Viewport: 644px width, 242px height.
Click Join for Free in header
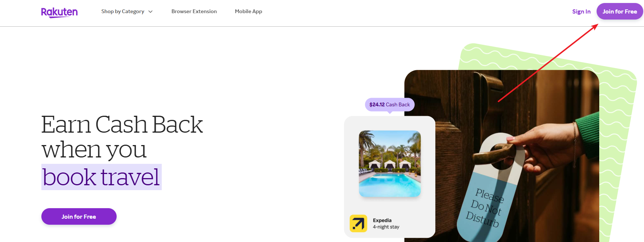(x=620, y=11)
